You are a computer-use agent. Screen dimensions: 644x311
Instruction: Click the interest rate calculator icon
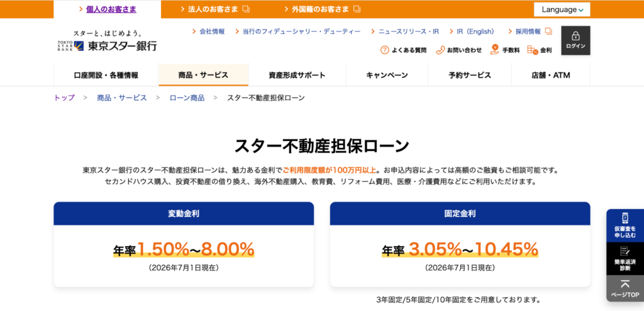[532, 50]
